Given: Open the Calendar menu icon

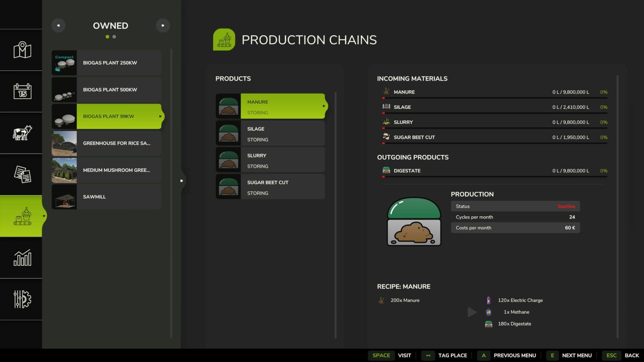Looking at the screenshot, I should (22, 91).
